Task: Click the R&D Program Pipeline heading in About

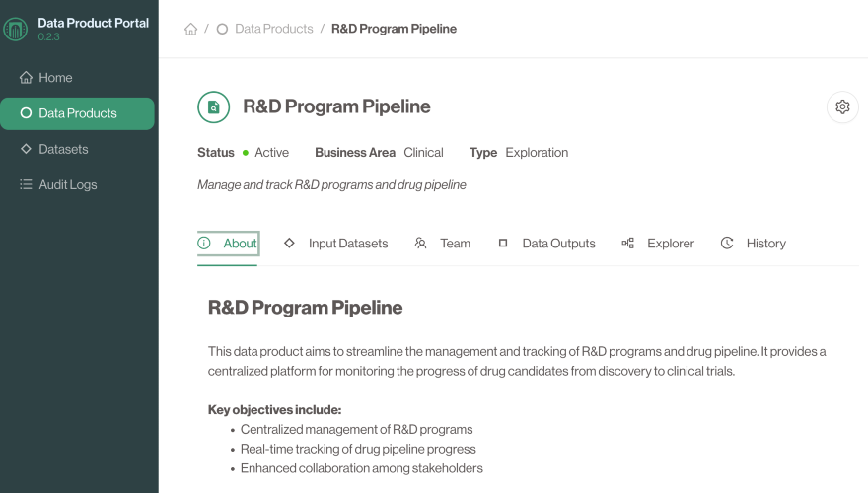Action: click(x=305, y=308)
